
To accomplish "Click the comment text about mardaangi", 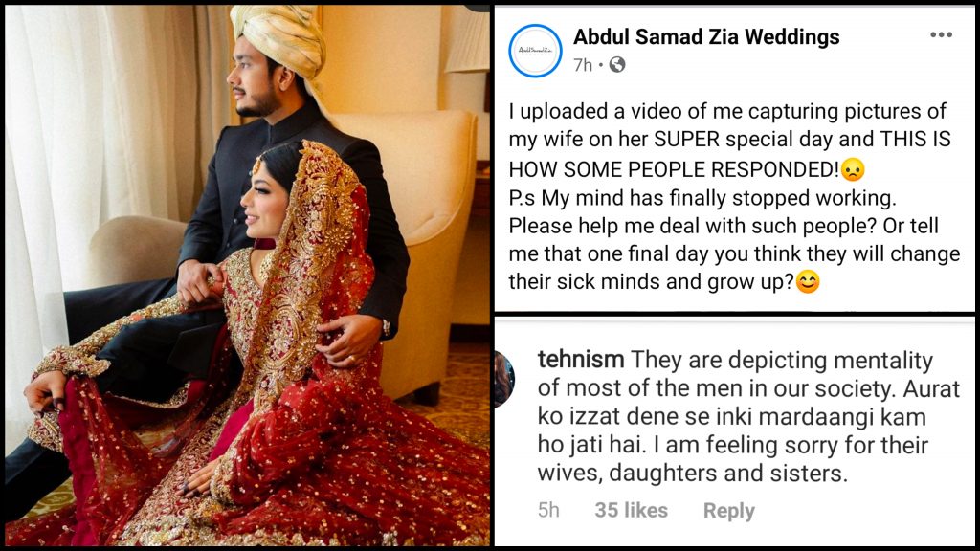I will click(748, 417).
